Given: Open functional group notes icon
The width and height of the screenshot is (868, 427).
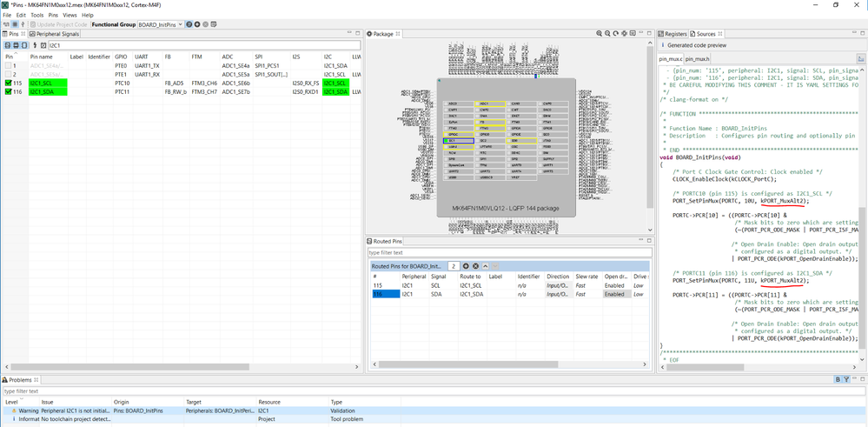Looking at the screenshot, I should coord(214,24).
